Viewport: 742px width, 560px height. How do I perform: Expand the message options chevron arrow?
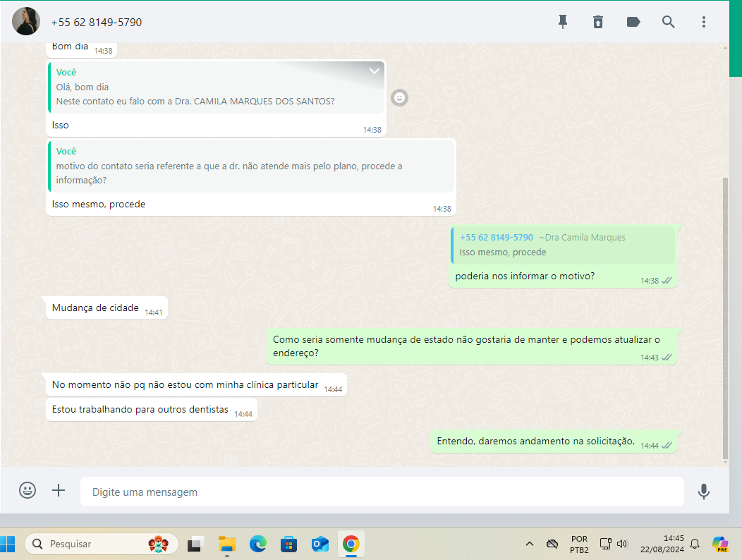375,71
